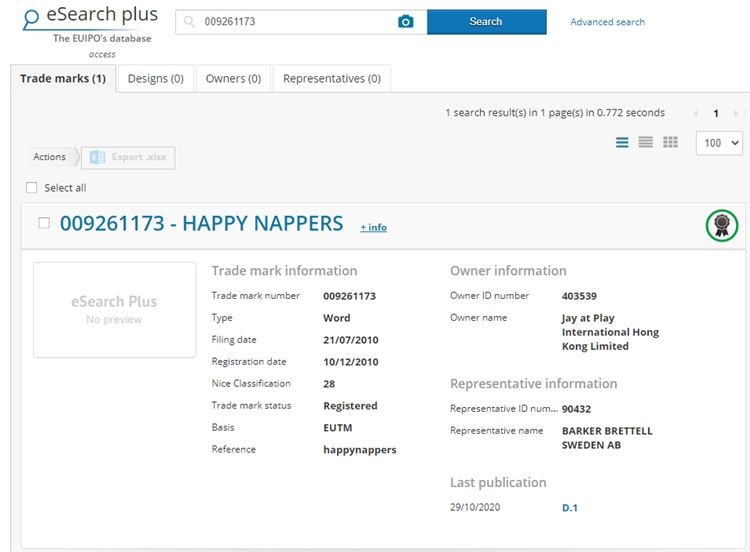Open the results-per-page 100 dropdown
This screenshot has width=750, height=552.
(719, 143)
